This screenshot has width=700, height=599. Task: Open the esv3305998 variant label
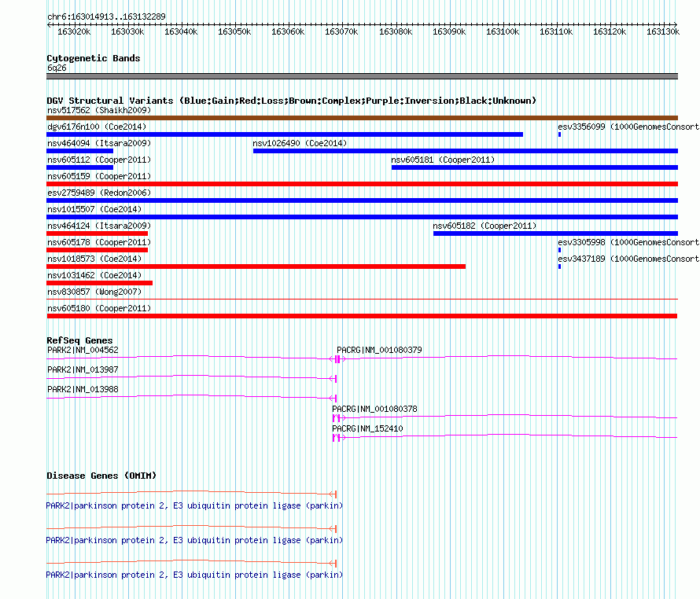click(628, 242)
